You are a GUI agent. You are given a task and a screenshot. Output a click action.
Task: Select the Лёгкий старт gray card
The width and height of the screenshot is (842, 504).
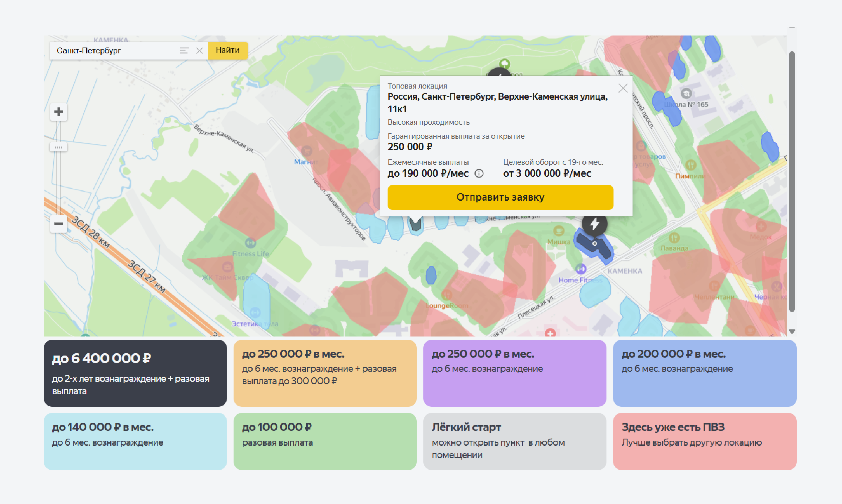pos(514,441)
